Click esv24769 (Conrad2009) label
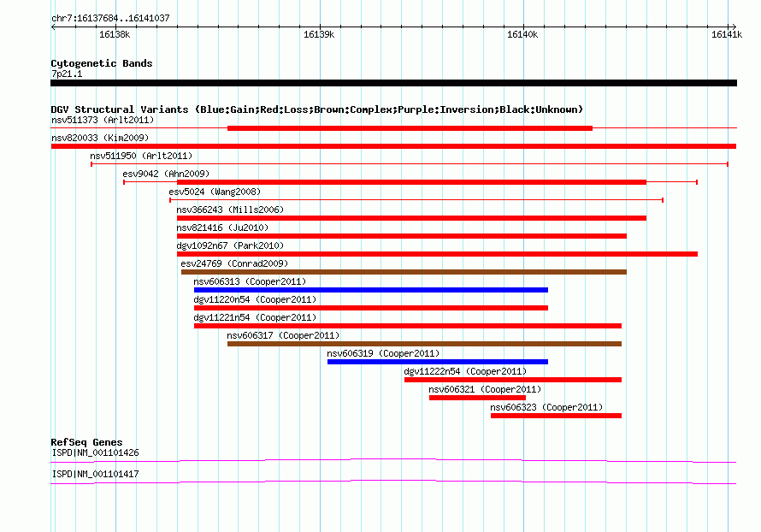The width and height of the screenshot is (761, 532). [234, 263]
